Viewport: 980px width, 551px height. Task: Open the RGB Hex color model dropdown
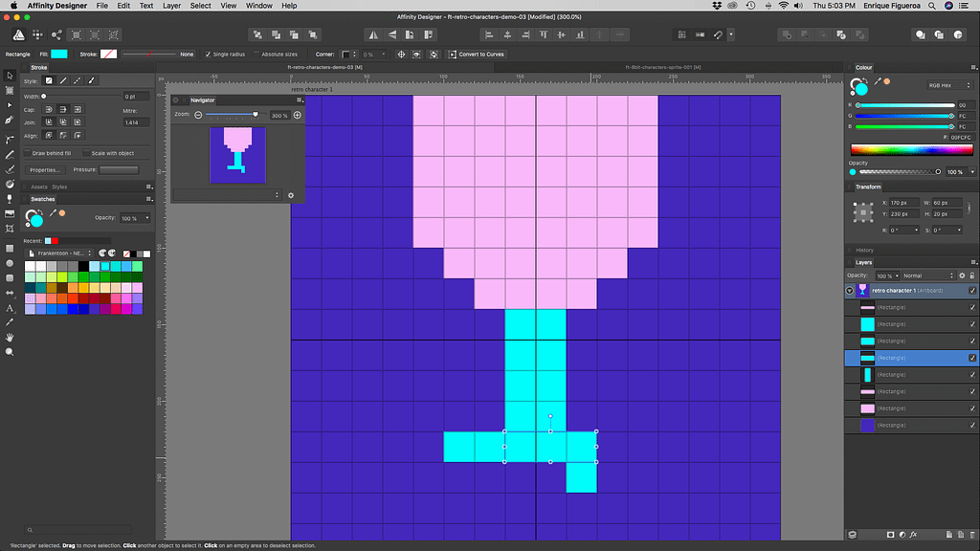tap(949, 86)
